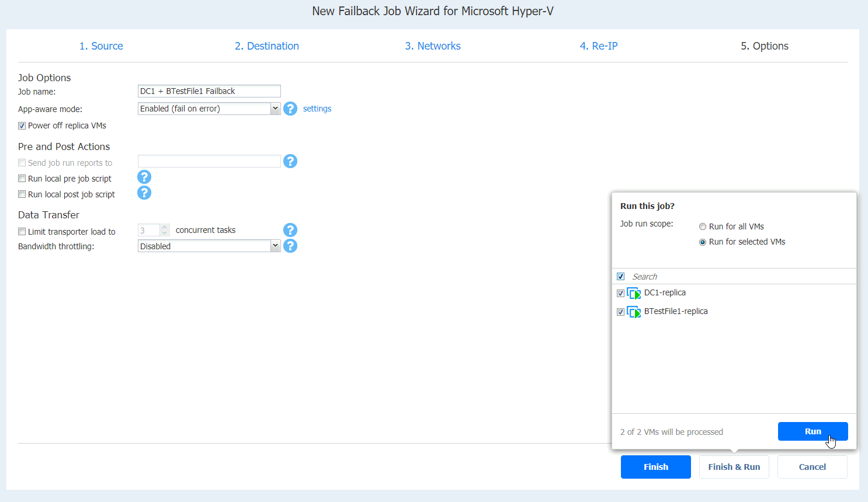This screenshot has height=502, width=868.
Task: Enable Run local pre job script
Action: tap(22, 179)
